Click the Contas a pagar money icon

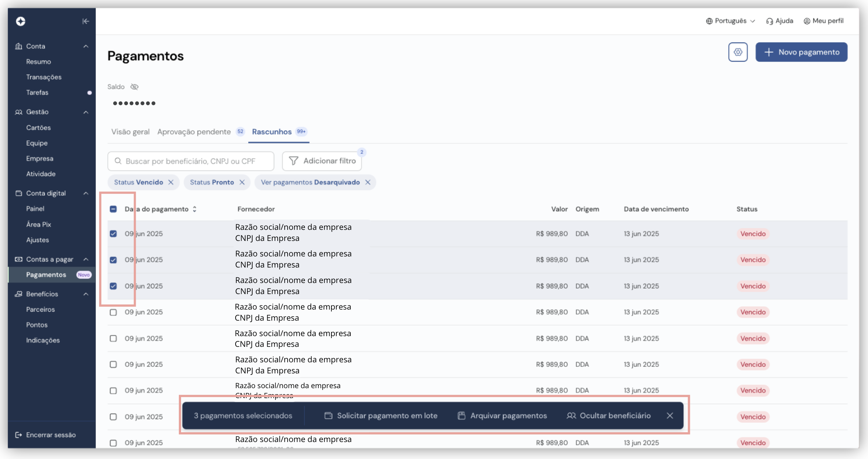18,259
